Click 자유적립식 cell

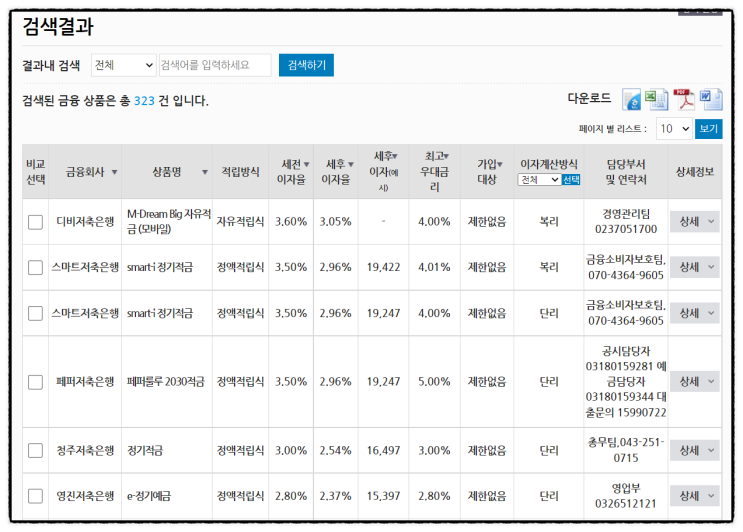coord(240,222)
